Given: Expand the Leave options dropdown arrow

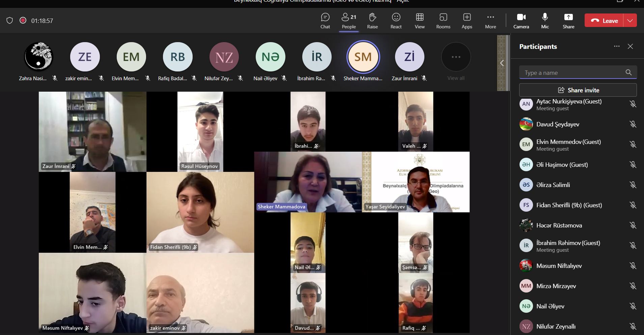Looking at the screenshot, I should (x=630, y=21).
